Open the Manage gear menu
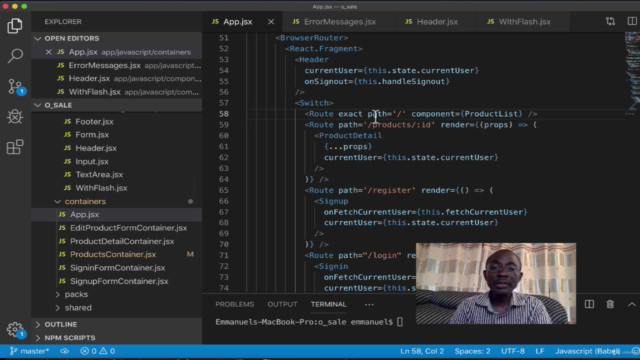640x360 pixels. [16, 329]
